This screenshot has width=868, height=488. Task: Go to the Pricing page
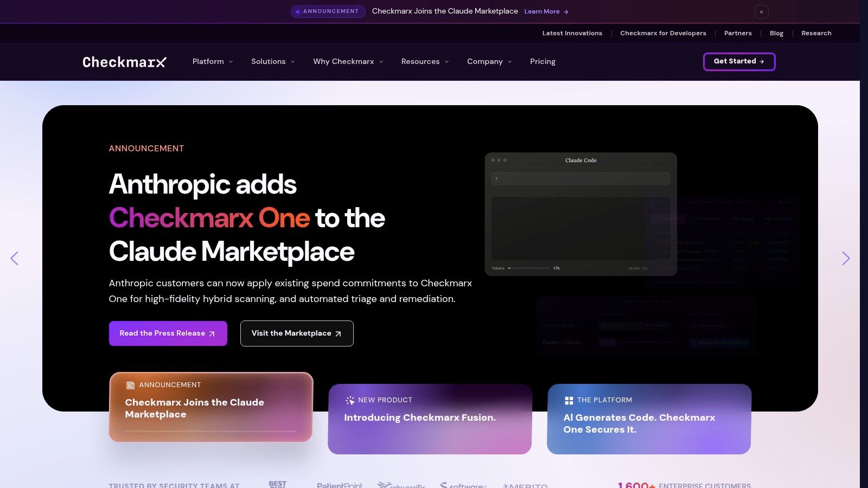(542, 61)
